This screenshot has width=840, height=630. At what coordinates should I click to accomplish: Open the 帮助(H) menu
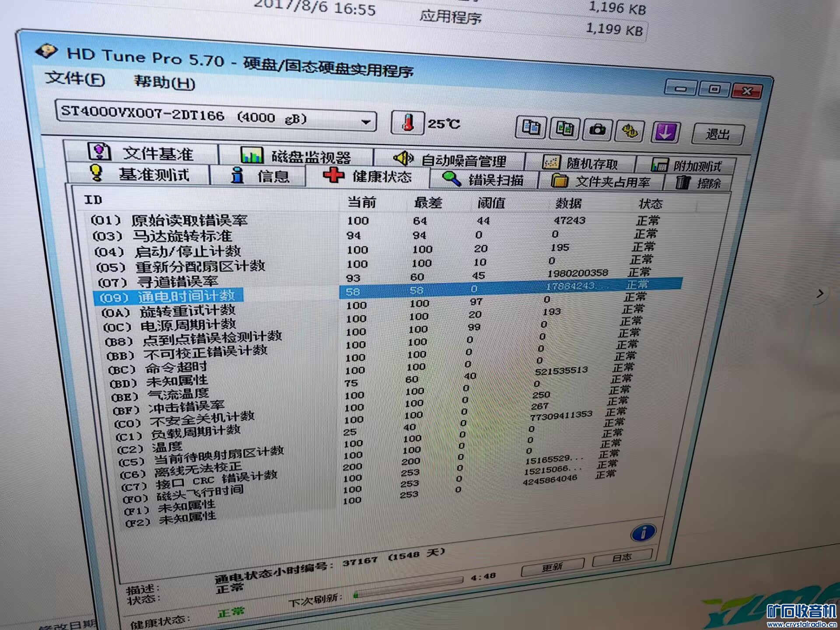click(x=164, y=81)
